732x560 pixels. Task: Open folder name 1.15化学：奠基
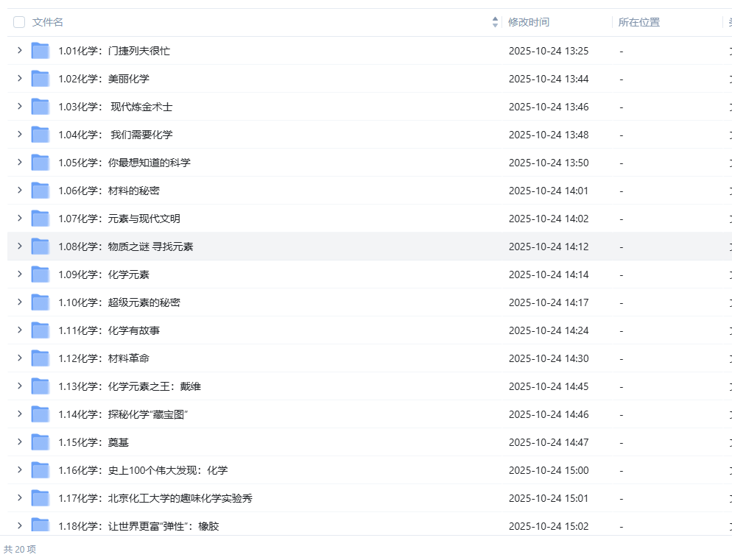[x=94, y=442]
